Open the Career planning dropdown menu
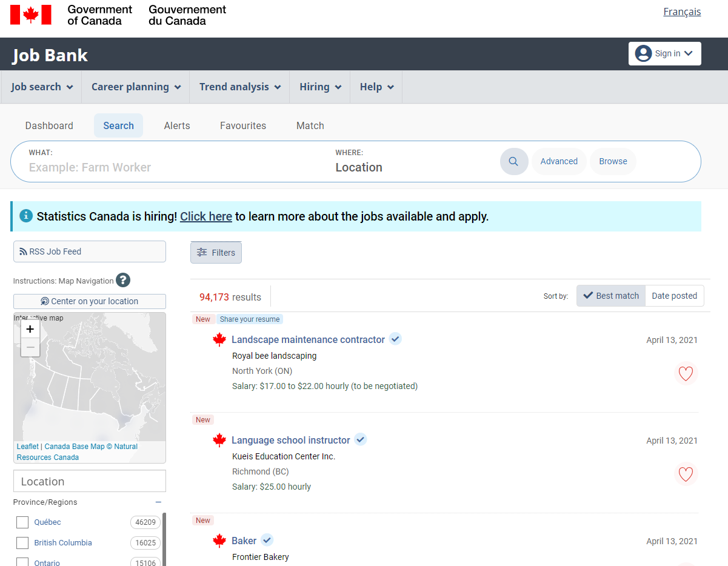Screen dimensions: 728x566 (136, 87)
